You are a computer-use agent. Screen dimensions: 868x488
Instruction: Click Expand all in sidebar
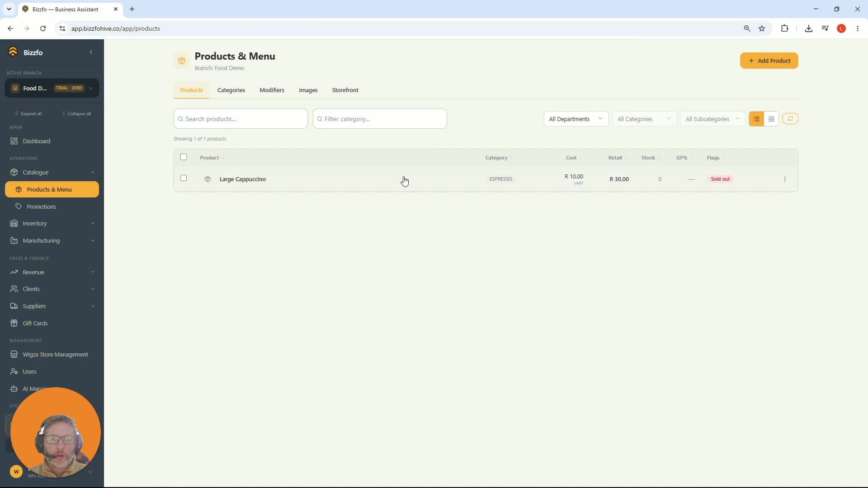coord(28,114)
